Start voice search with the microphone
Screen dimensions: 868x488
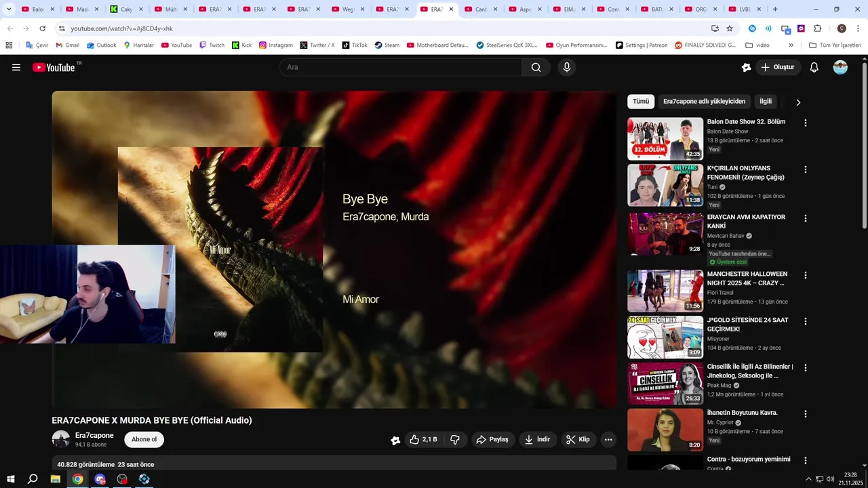[x=567, y=67]
